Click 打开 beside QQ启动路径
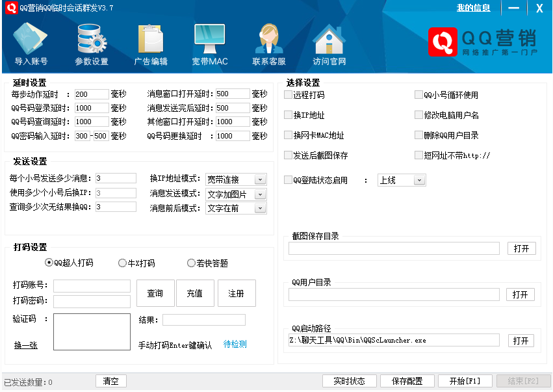 520,341
